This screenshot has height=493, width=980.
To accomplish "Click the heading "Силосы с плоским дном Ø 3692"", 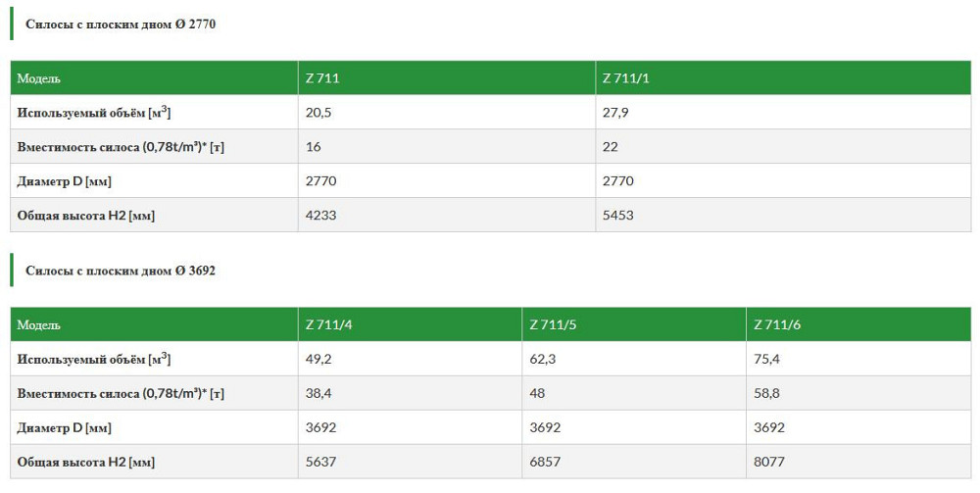I will (121, 271).
